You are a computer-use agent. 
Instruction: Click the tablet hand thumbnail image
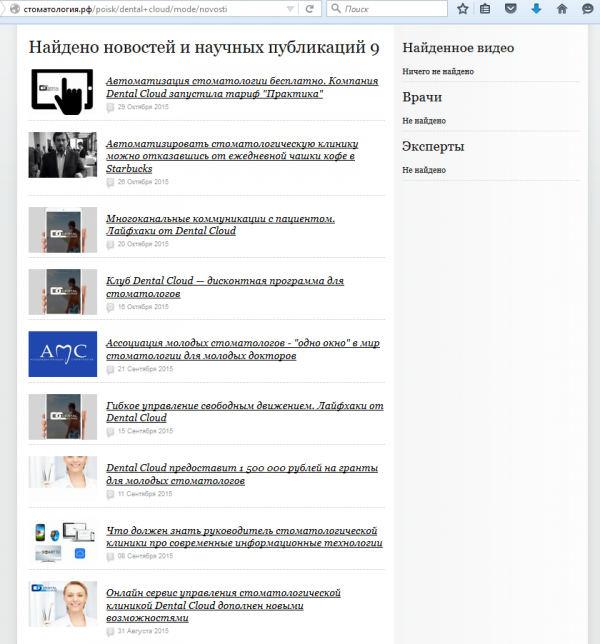point(62,92)
